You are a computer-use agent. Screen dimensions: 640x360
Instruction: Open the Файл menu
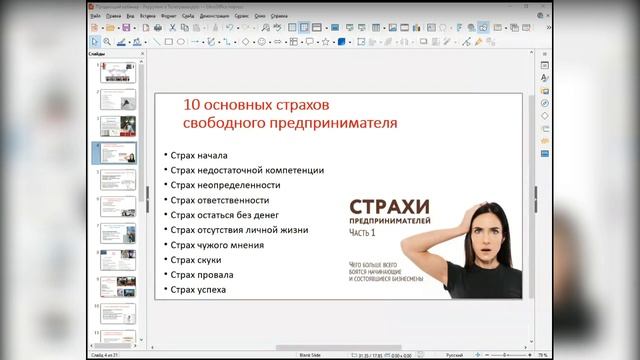pyautogui.click(x=95, y=16)
